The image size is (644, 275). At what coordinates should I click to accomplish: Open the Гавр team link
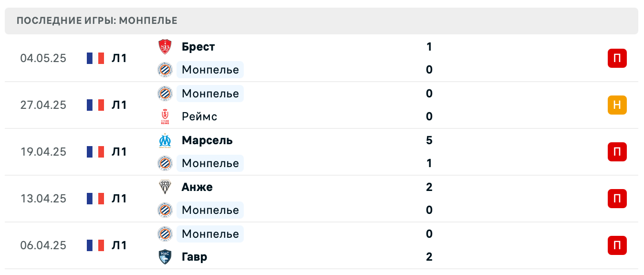tap(194, 257)
